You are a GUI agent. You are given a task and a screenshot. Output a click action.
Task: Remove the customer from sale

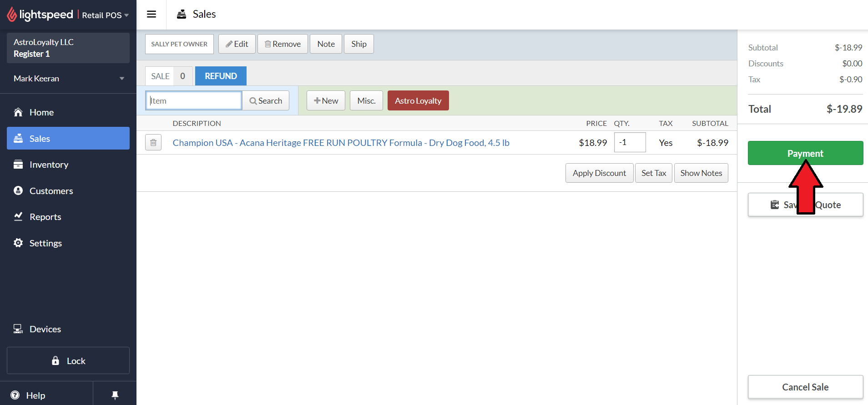pos(283,44)
